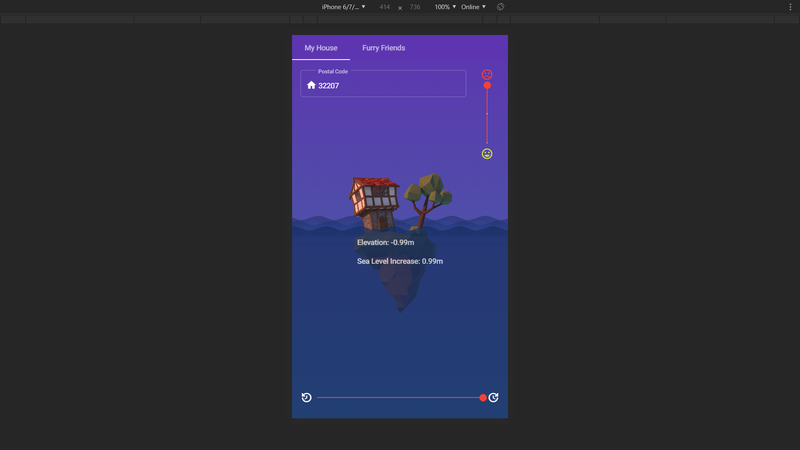Click the viewport width field showing 414

[385, 7]
